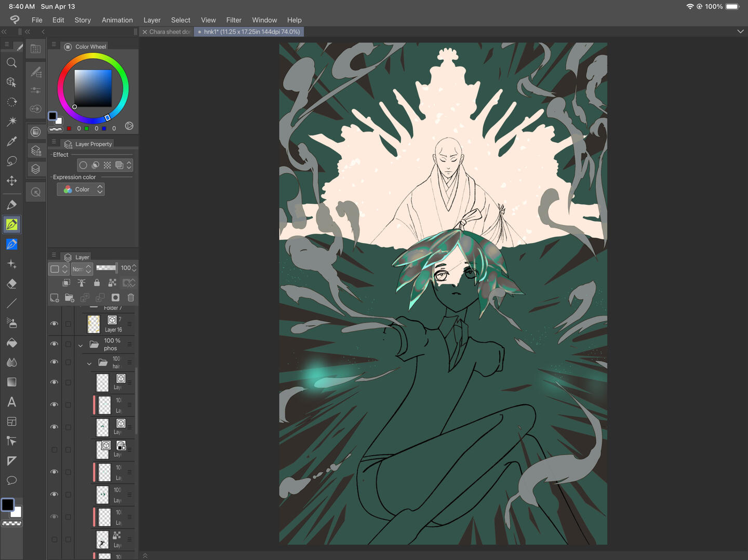Toggle visibility of the phos folder
Image resolution: width=748 pixels, height=560 pixels.
point(54,344)
